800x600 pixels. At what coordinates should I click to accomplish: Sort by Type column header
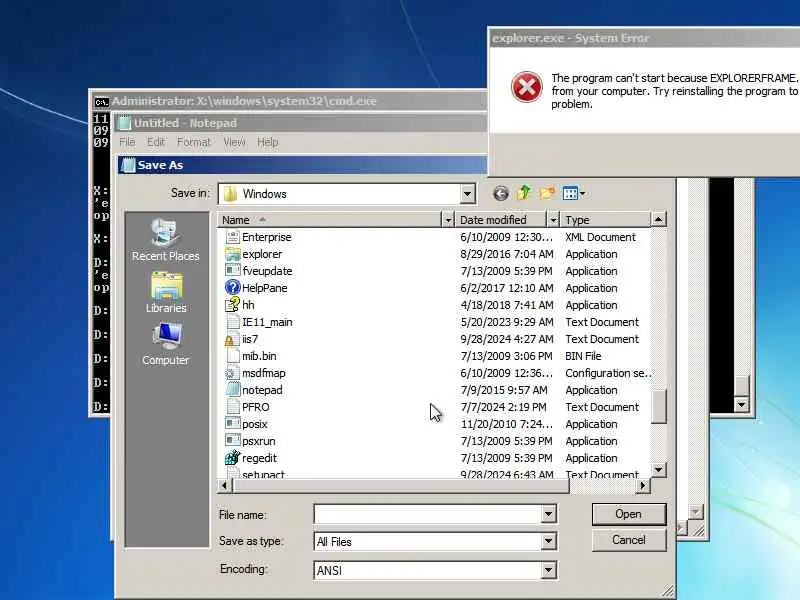606,220
